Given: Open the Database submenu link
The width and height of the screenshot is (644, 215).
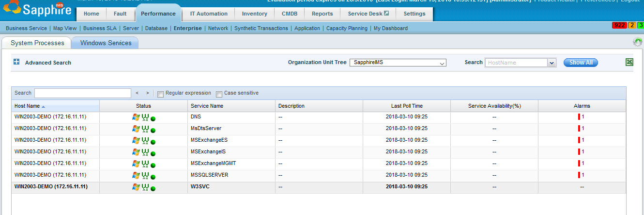Looking at the screenshot, I should click(156, 28).
